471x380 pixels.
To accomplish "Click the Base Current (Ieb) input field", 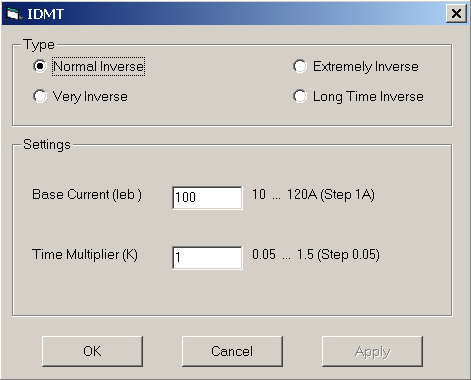I will click(x=207, y=198).
